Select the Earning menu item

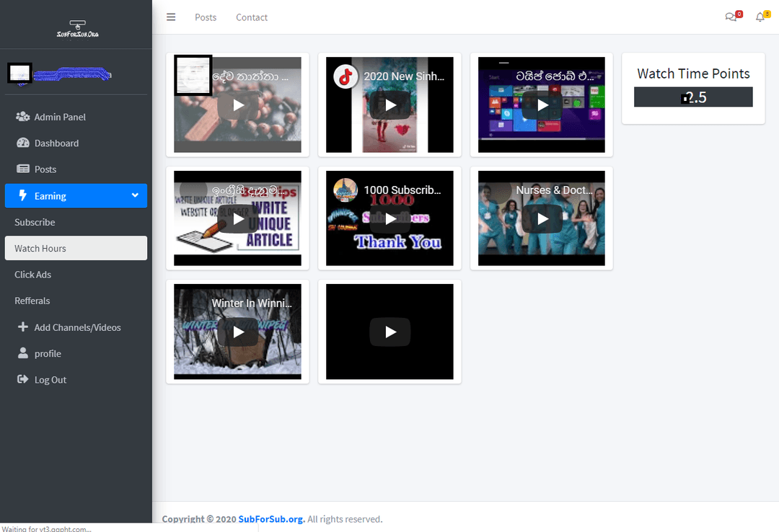click(x=76, y=195)
